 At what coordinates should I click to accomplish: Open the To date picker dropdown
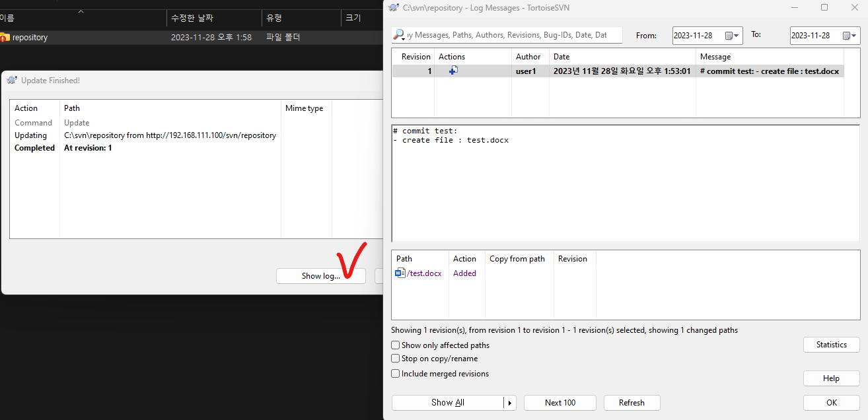click(850, 36)
